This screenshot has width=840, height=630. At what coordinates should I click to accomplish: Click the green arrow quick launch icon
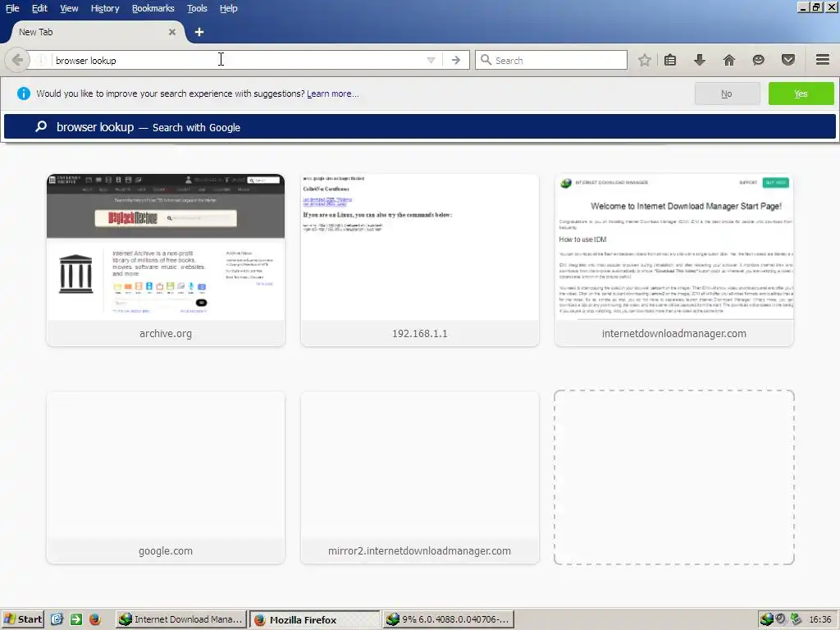click(76, 619)
